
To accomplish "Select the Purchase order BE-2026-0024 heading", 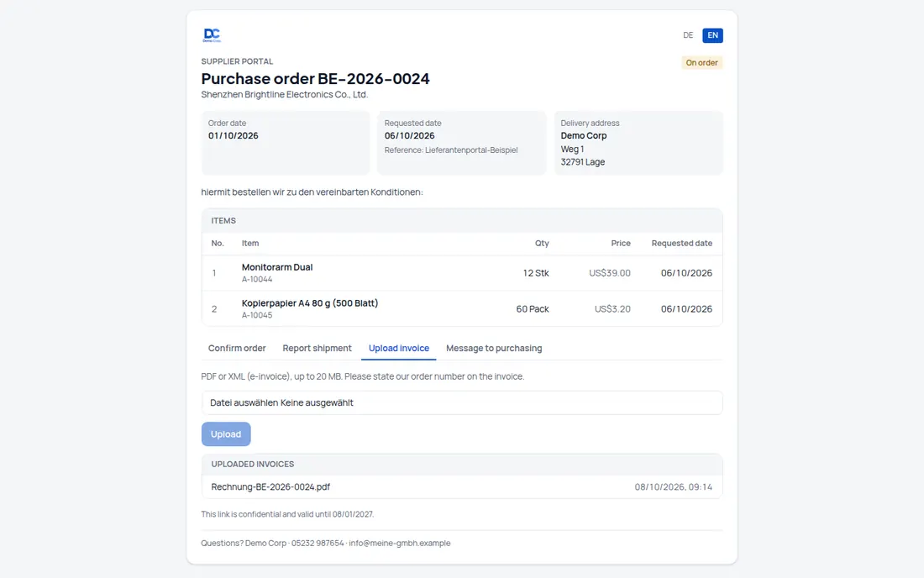I will click(315, 78).
